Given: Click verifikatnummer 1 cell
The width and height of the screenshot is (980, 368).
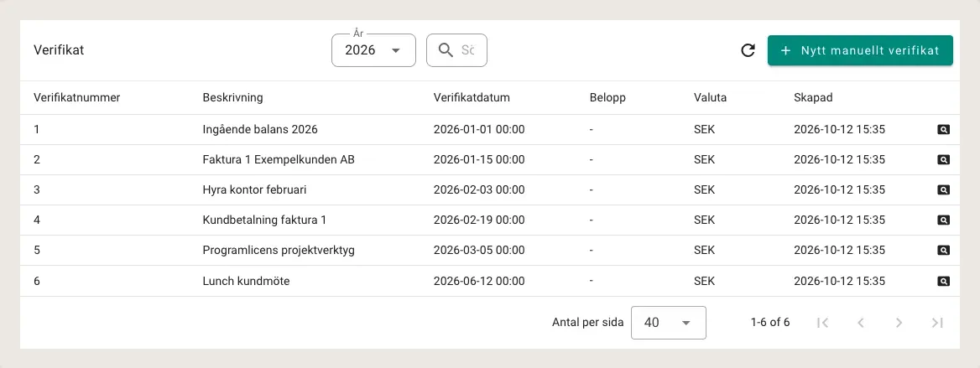Looking at the screenshot, I should coord(36,129).
